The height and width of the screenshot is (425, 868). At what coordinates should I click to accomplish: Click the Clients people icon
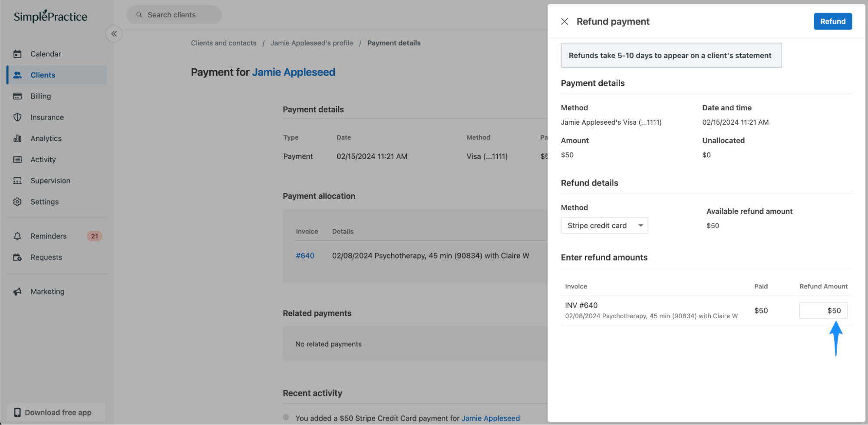(x=17, y=75)
